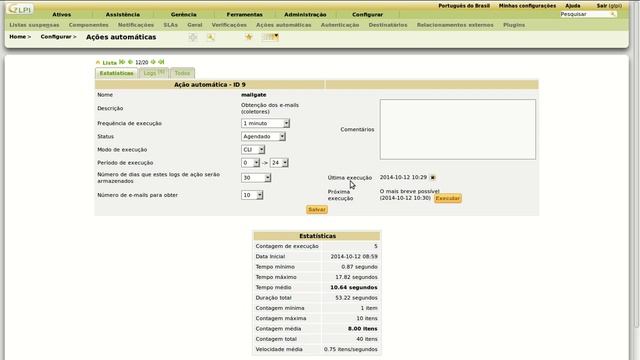Open Verificações submenu
The height and width of the screenshot is (360, 640).
coord(229,25)
